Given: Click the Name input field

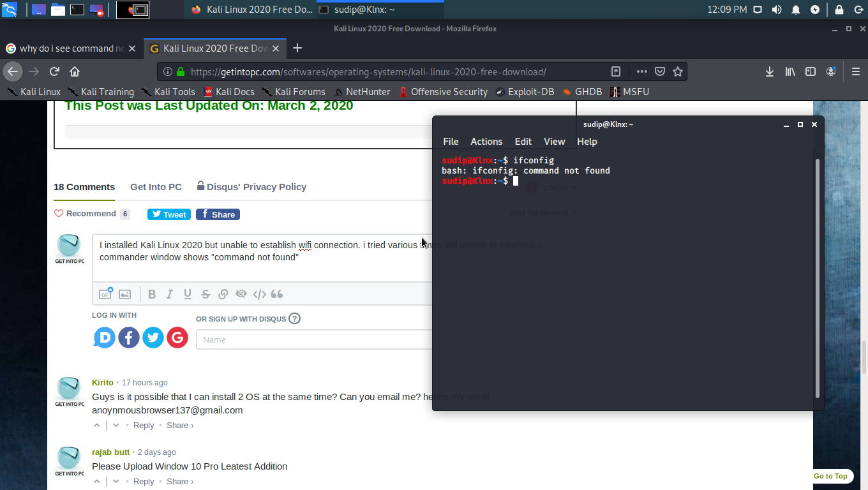Looking at the screenshot, I should click(314, 339).
